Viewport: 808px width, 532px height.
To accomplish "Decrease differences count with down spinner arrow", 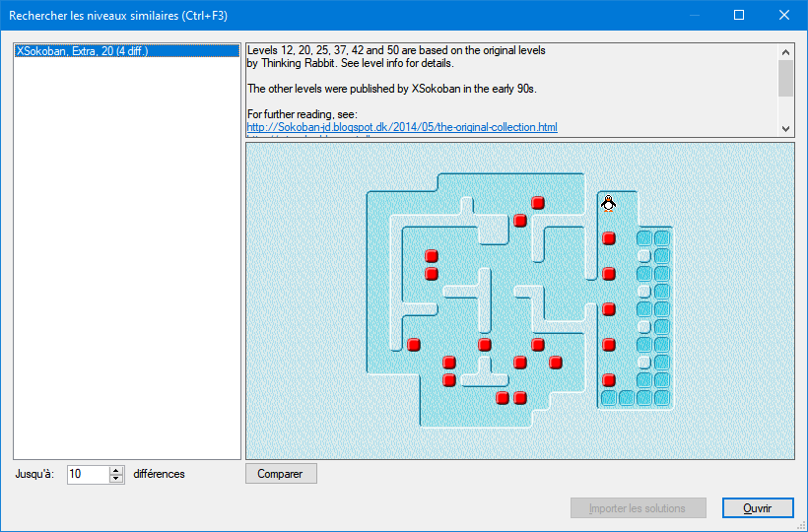I will 116,479.
